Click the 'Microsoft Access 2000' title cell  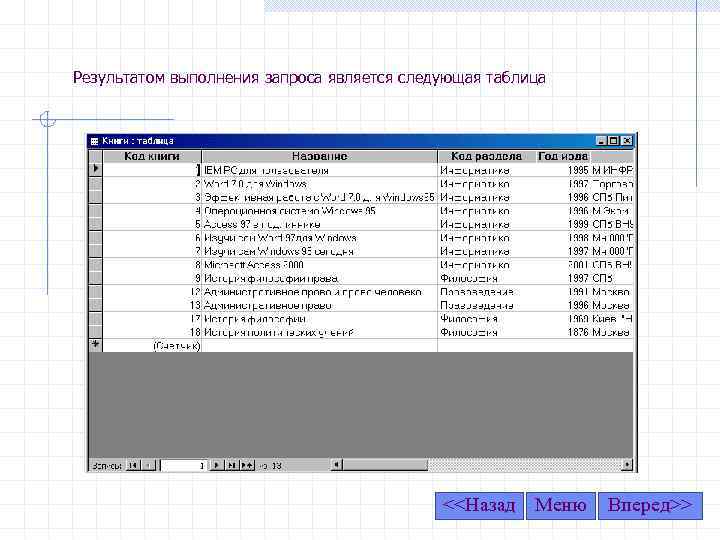[x=320, y=265]
